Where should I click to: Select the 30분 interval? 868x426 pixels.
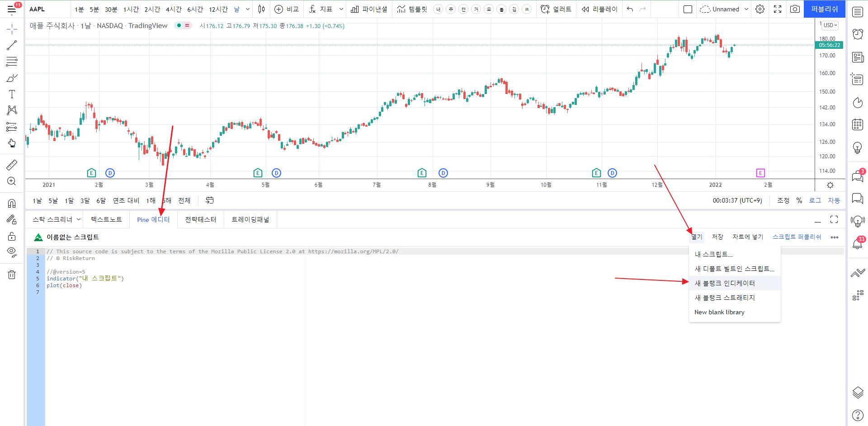(111, 9)
